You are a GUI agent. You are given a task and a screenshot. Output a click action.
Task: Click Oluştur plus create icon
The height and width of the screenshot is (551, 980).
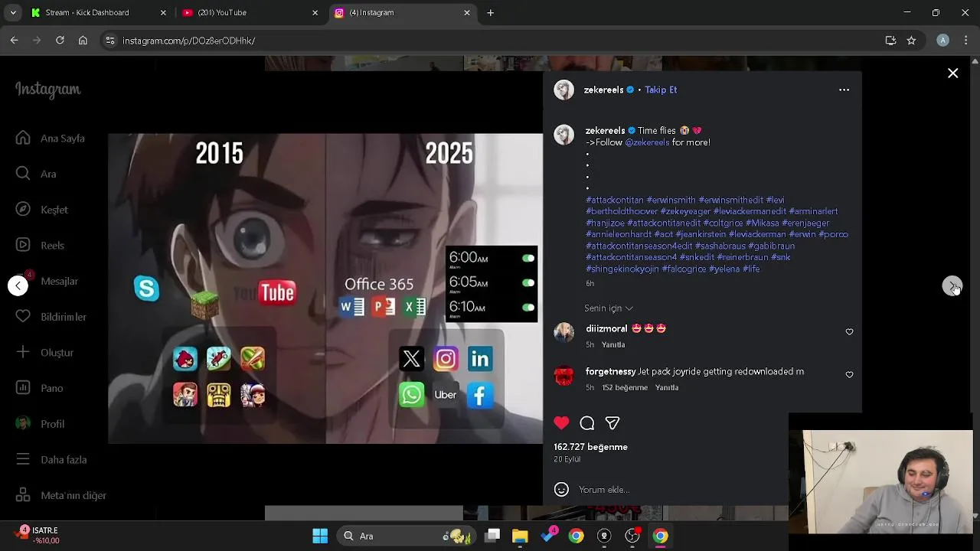[23, 352]
